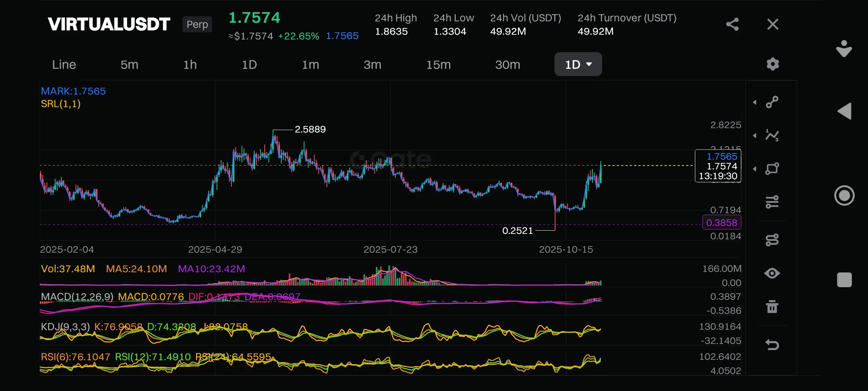This screenshot has height=391, width=868.
Task: Open chart settings gear icon
Action: [x=773, y=64]
